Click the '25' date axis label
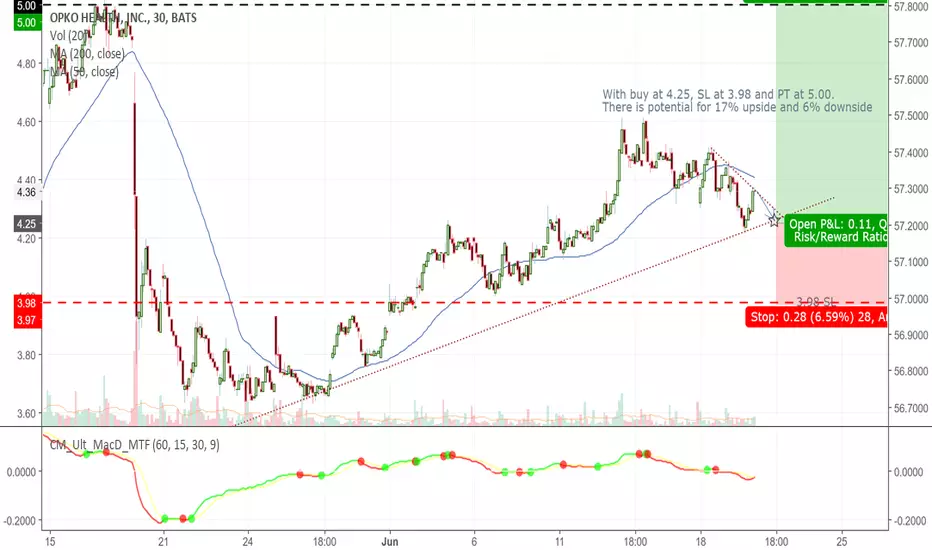Image resolution: width=932 pixels, height=550 pixels. (841, 542)
